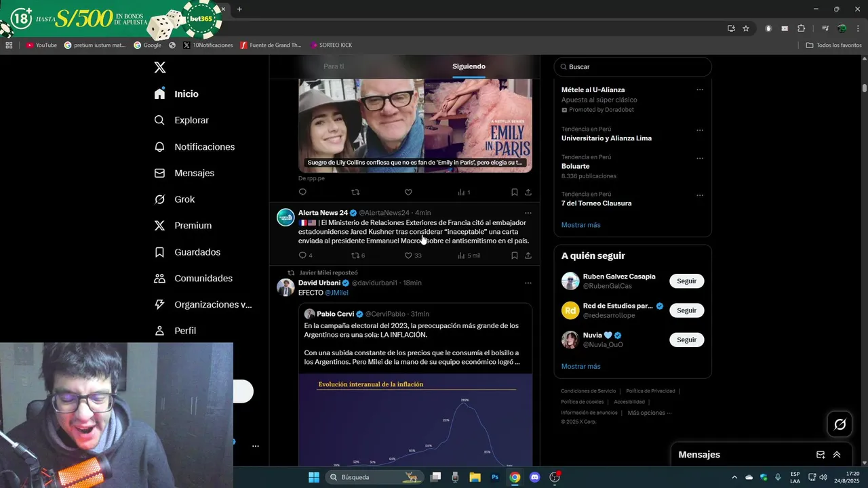View the 5 mil views on Alerta News post
Image resolution: width=868 pixels, height=488 pixels.
coord(469,256)
